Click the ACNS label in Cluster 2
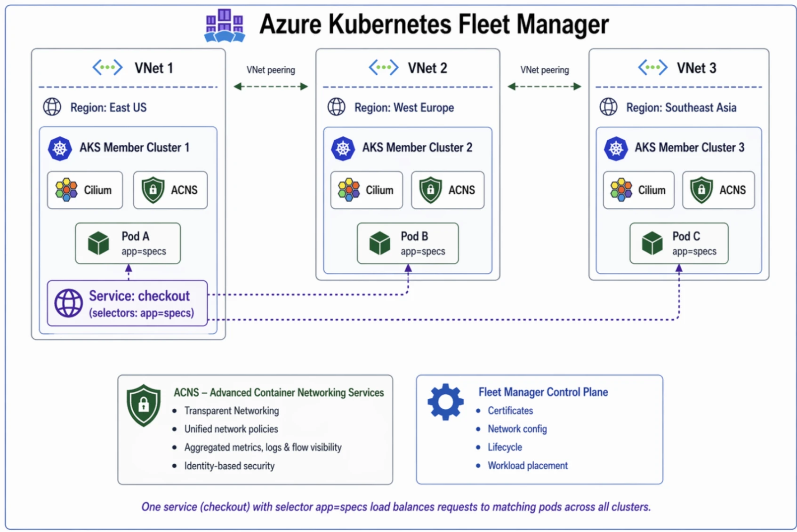The image size is (797, 532). click(462, 190)
